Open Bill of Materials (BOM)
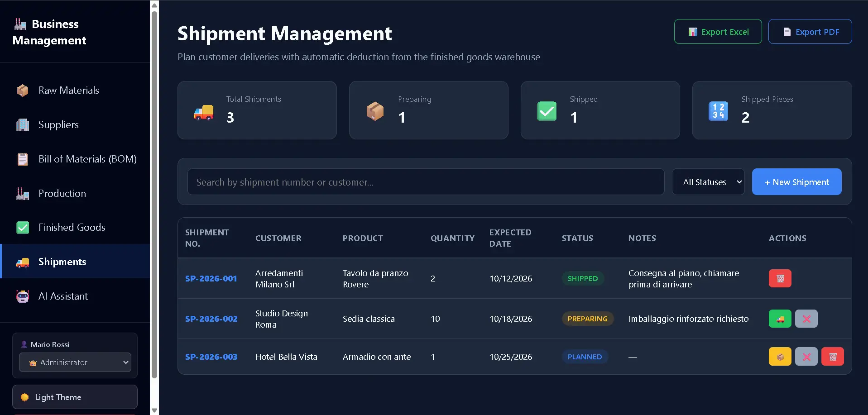868x415 pixels. [75, 159]
